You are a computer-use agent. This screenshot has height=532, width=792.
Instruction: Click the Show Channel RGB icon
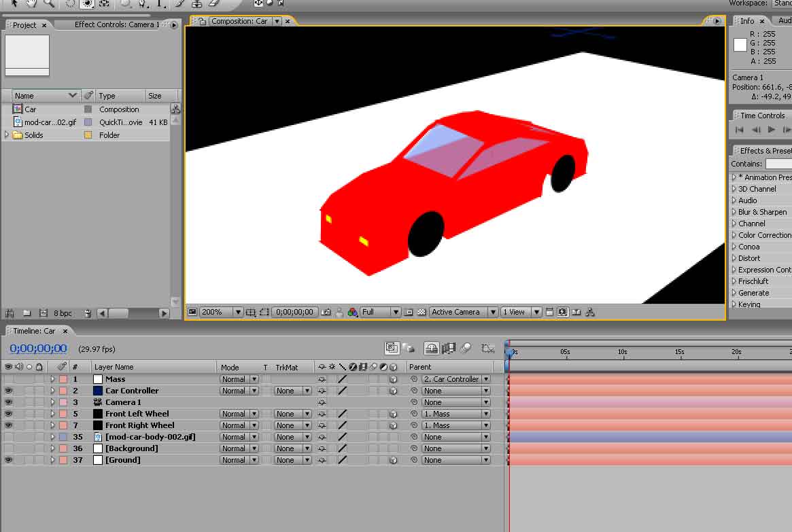352,313
